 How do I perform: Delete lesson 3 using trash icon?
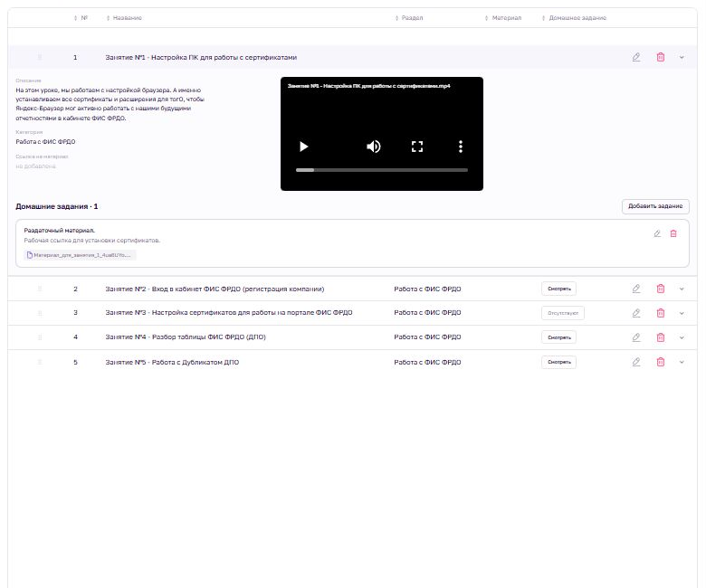[x=660, y=313]
